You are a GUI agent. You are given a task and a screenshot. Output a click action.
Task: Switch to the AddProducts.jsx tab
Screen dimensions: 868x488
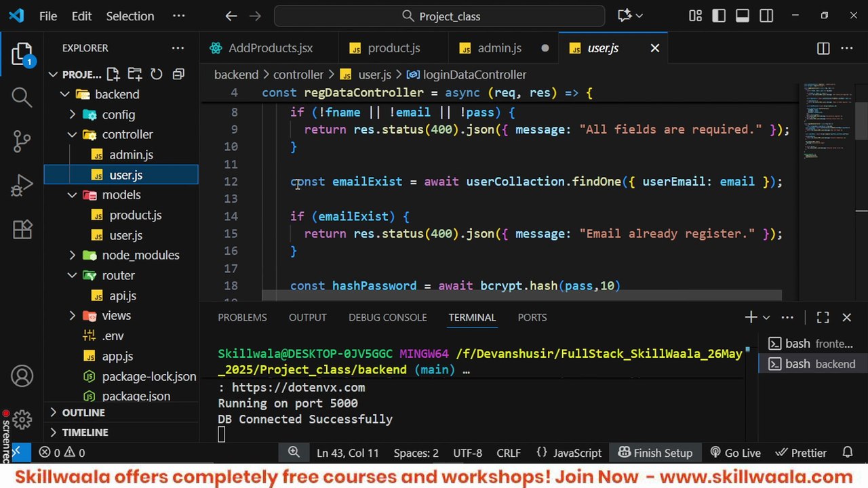click(270, 48)
